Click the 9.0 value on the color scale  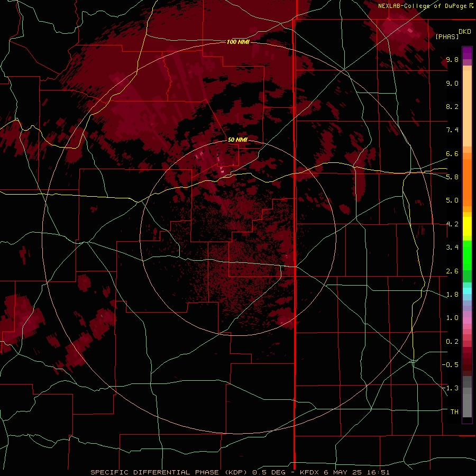(452, 83)
